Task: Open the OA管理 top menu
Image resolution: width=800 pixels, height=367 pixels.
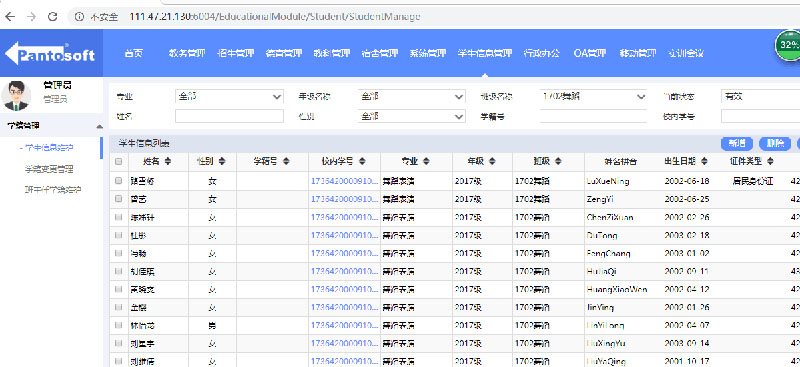Action: tap(589, 53)
